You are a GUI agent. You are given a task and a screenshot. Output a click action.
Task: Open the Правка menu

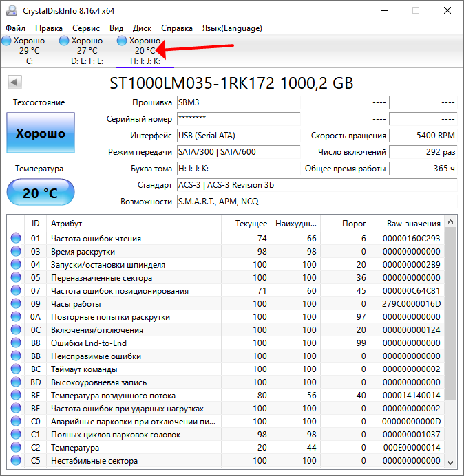[49, 28]
